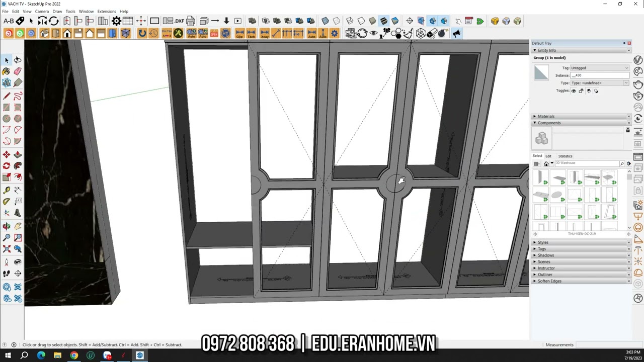This screenshot has width=644, height=362.
Task: Toggle entity visibility eye icon
Action: tap(574, 91)
